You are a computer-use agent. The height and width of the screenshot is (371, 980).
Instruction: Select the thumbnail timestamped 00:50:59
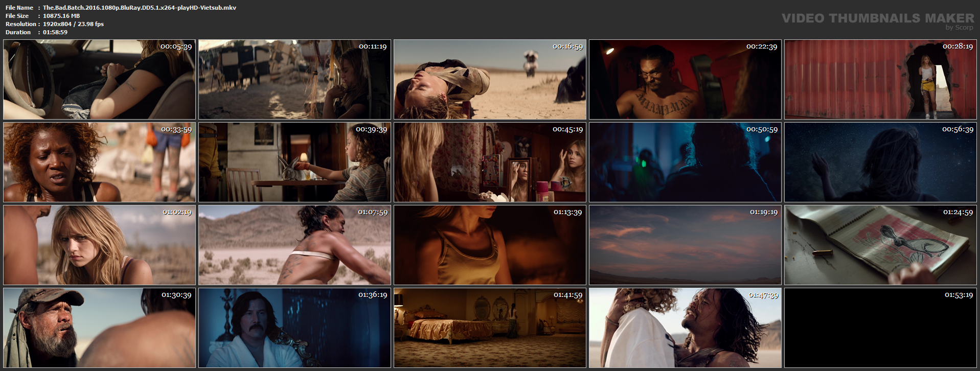(685, 163)
